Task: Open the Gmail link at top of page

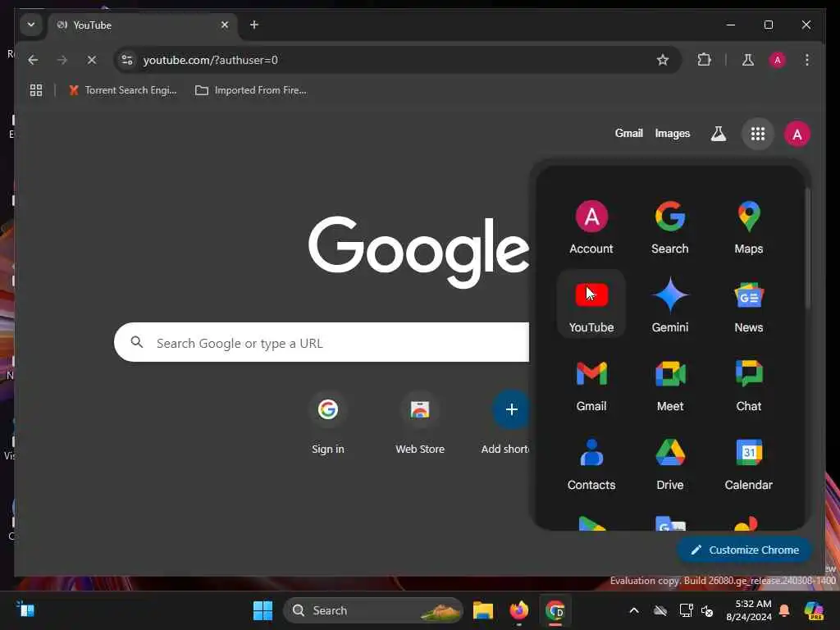Action: 628,134
